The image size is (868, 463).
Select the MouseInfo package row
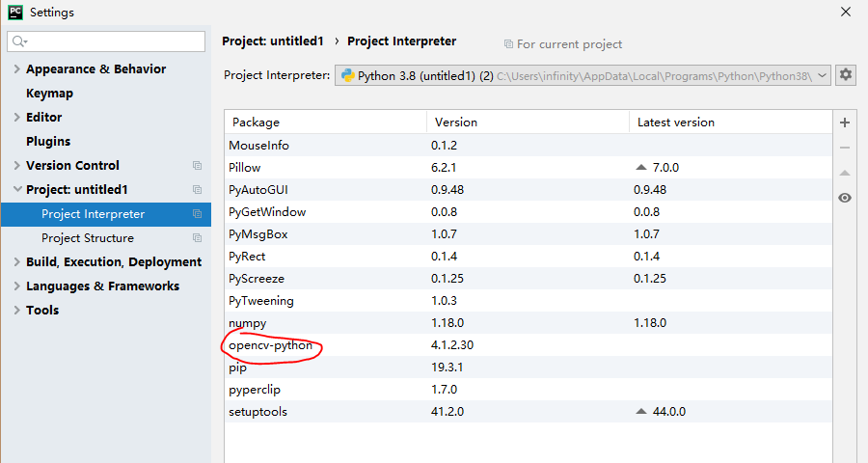click(529, 145)
